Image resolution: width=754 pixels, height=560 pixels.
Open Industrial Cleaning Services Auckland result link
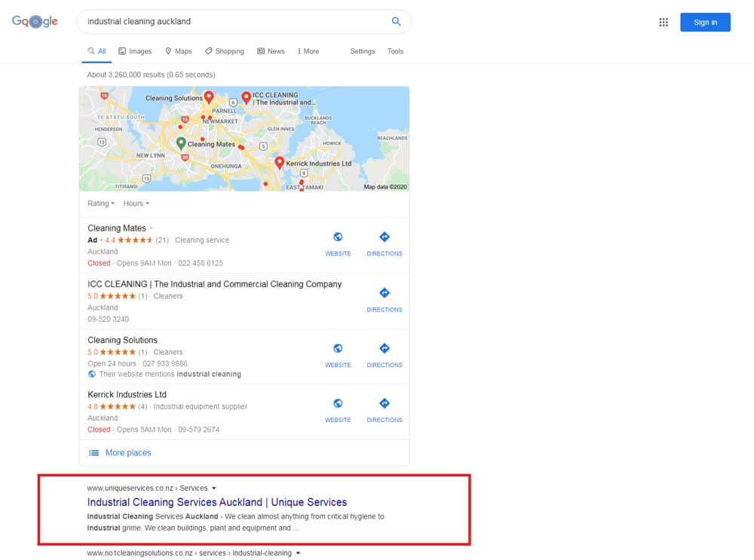tap(217, 502)
